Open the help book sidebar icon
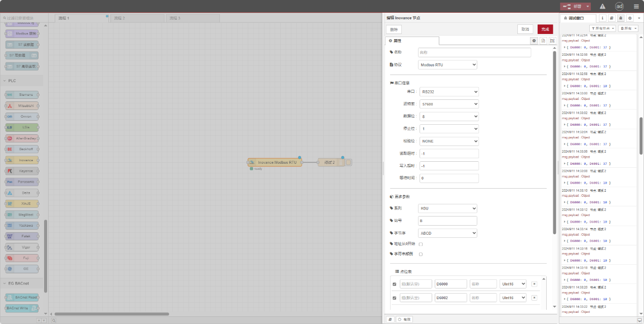The image size is (644, 324). 612,18
